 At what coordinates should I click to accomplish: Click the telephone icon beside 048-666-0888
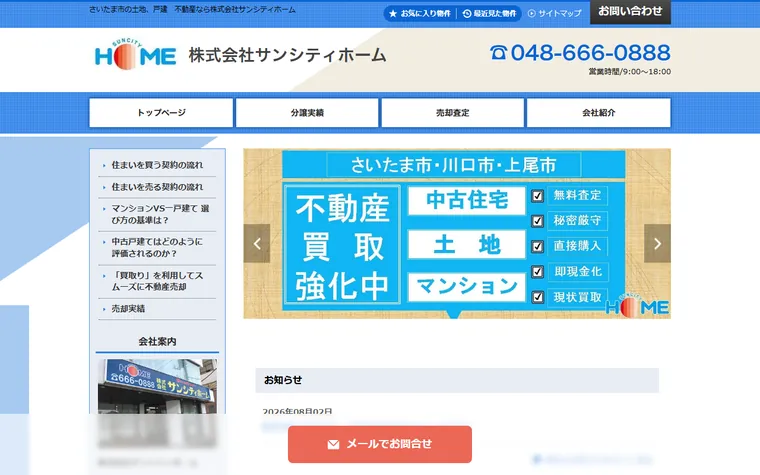[498, 52]
